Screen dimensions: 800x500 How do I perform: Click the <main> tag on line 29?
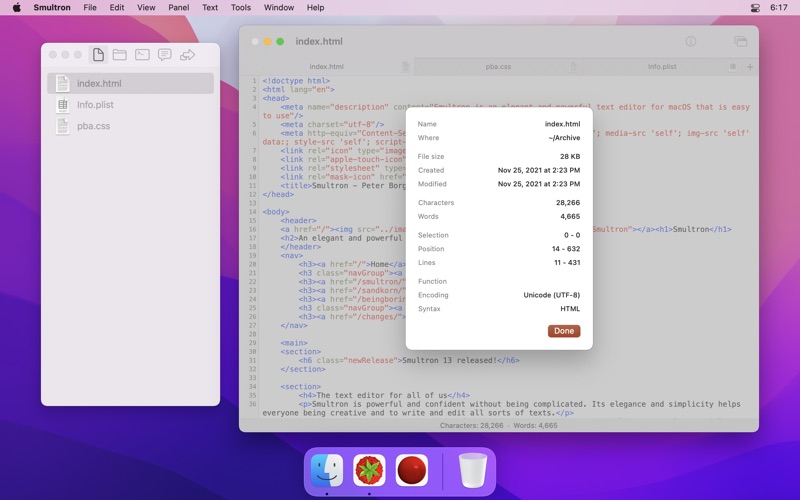(x=294, y=343)
